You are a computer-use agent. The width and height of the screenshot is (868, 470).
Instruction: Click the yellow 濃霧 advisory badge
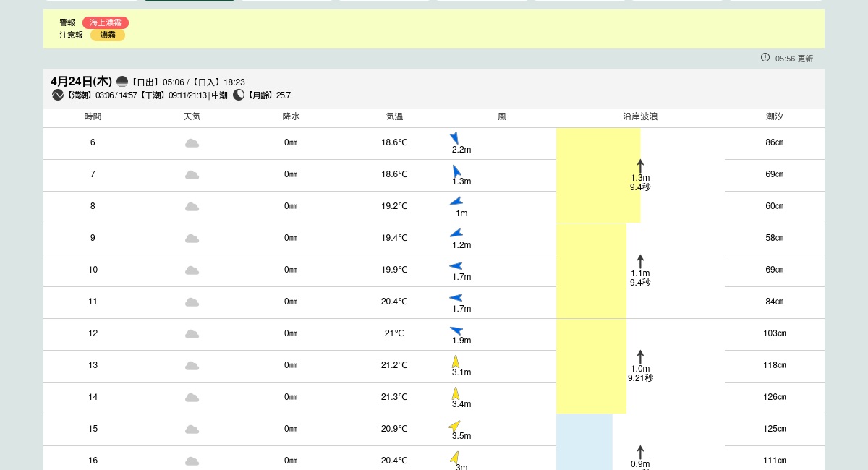pos(107,35)
